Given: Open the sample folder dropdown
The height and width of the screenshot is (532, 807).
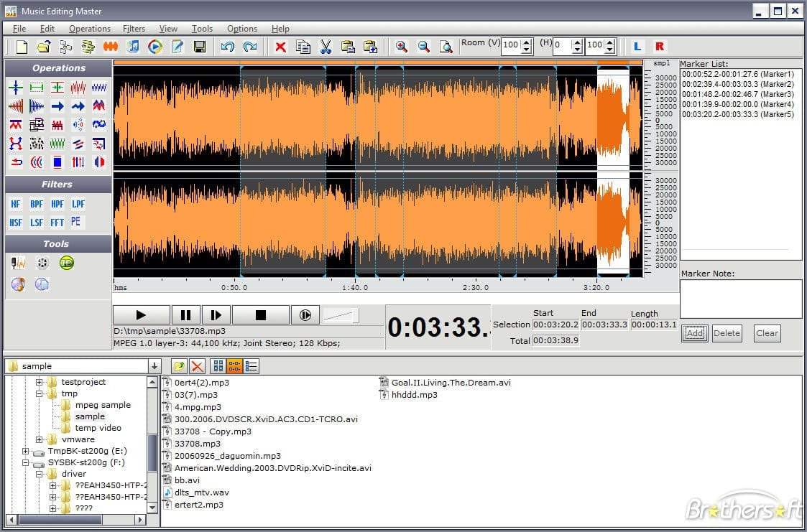Looking at the screenshot, I should [154, 366].
